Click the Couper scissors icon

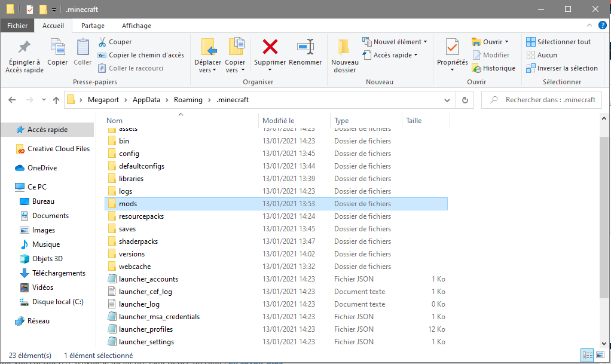coord(102,42)
